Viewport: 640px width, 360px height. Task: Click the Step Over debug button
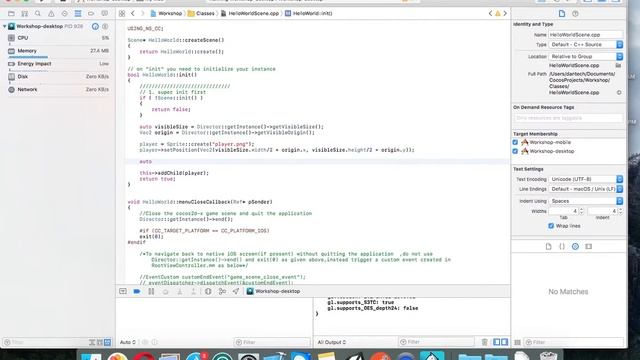(x=165, y=291)
